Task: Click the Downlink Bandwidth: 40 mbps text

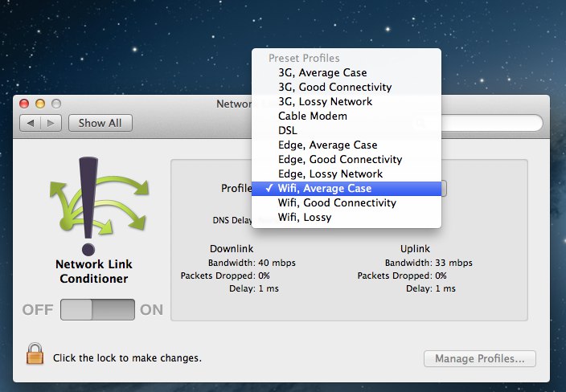Action: point(252,263)
